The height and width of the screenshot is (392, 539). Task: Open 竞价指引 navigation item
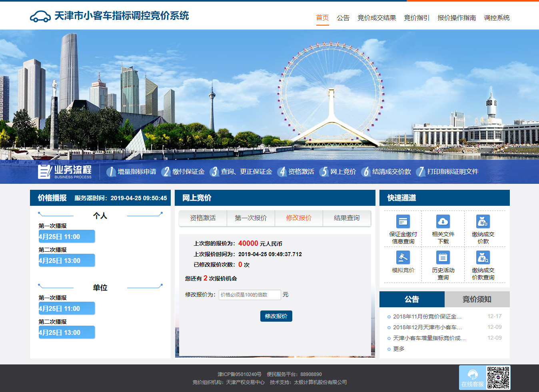pyautogui.click(x=417, y=18)
